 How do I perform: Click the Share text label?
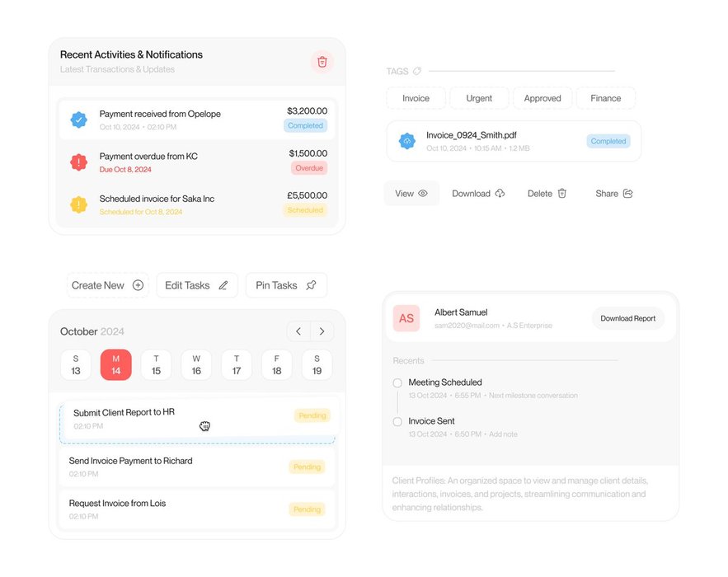[x=607, y=194]
